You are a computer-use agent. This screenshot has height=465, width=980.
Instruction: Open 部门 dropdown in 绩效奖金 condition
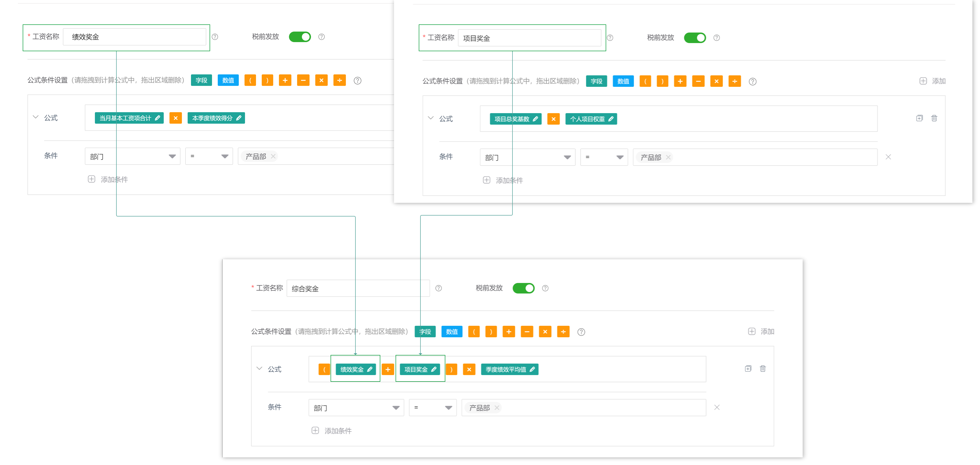pos(132,156)
